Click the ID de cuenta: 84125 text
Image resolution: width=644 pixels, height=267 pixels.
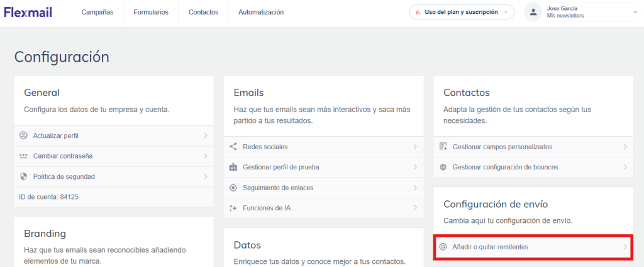[49, 197]
